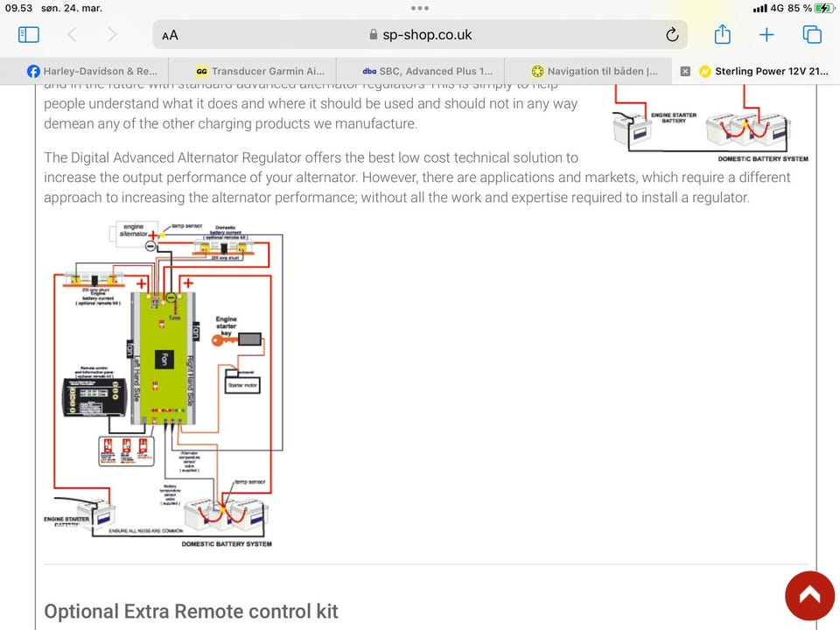The width and height of the screenshot is (840, 630).
Task: Tap the red scroll-to-top arrow
Action: click(809, 596)
